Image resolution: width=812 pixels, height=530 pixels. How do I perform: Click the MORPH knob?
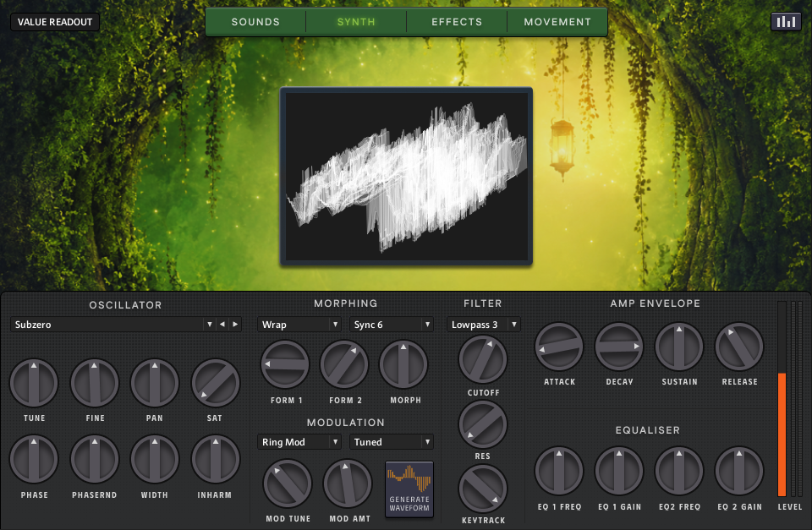point(403,364)
